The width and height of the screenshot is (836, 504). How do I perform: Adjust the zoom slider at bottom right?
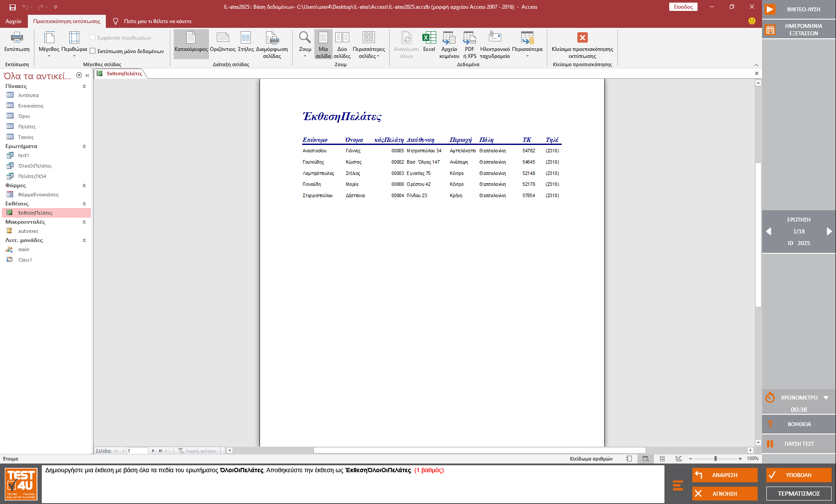(715, 458)
